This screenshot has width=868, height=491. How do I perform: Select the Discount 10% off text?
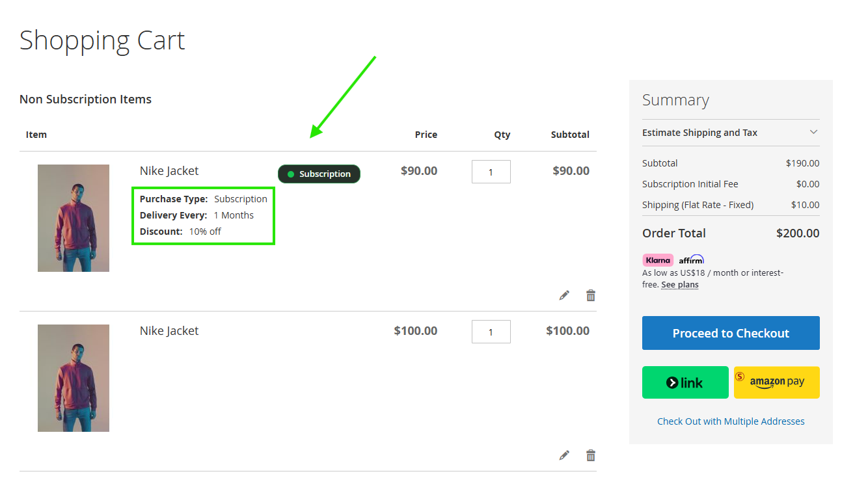coord(180,232)
